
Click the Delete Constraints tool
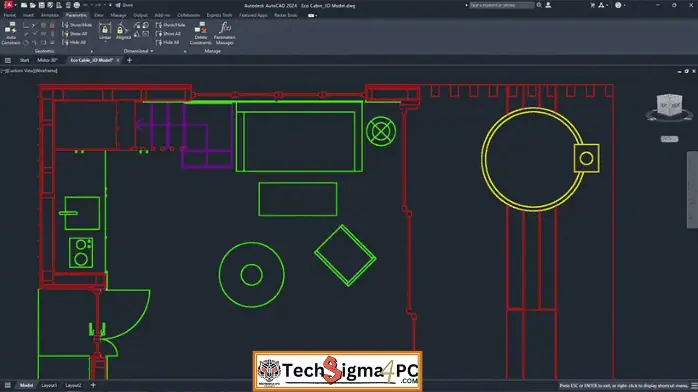click(201, 33)
